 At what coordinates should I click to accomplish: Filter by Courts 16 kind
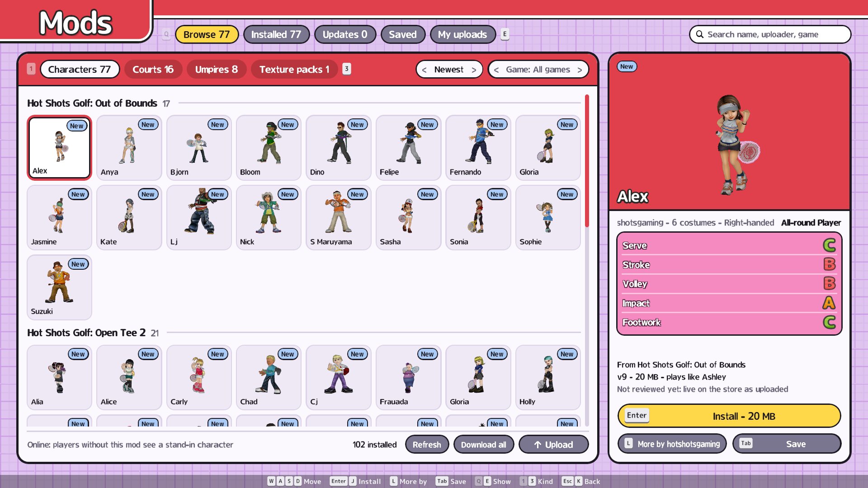[153, 69]
